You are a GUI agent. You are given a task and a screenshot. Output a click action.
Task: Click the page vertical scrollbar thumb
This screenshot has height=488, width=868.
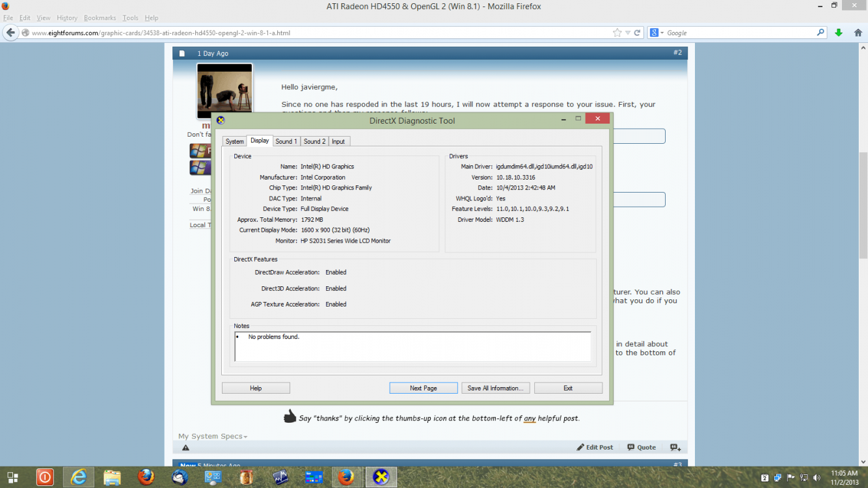click(x=863, y=205)
